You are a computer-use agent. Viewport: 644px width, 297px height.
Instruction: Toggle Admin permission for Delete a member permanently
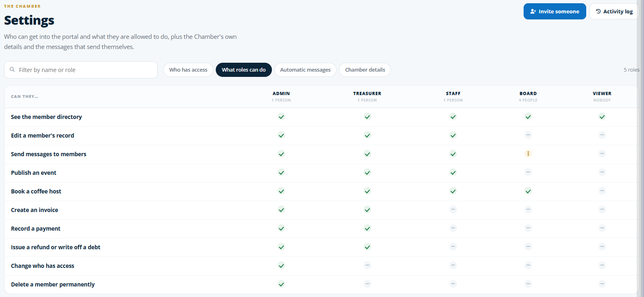click(x=281, y=284)
